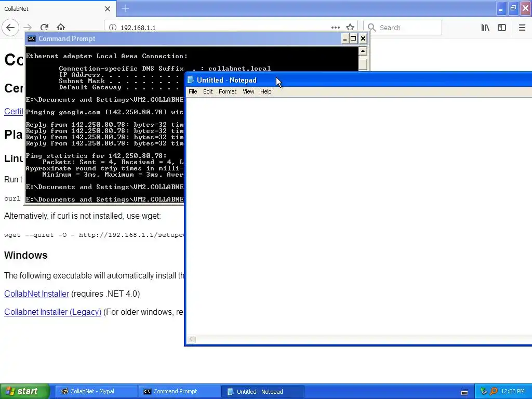Open the Notepad File menu
Image resolution: width=532 pixels, height=399 pixels.
(193, 91)
